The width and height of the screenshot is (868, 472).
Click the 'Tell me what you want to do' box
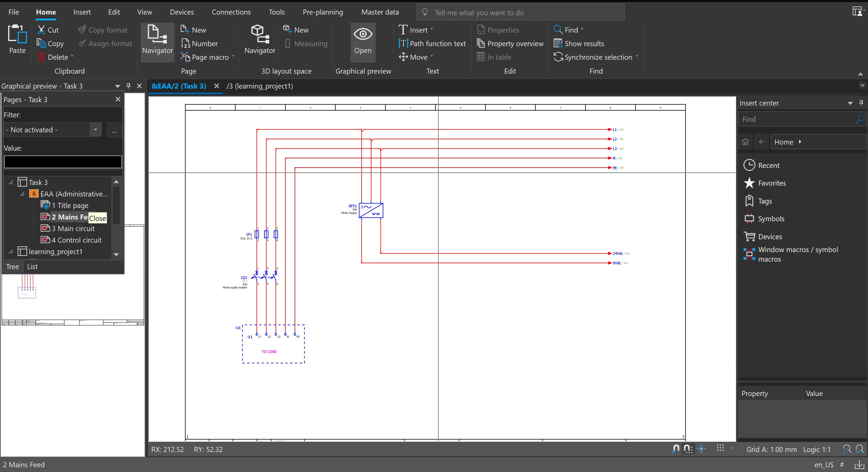click(520, 13)
